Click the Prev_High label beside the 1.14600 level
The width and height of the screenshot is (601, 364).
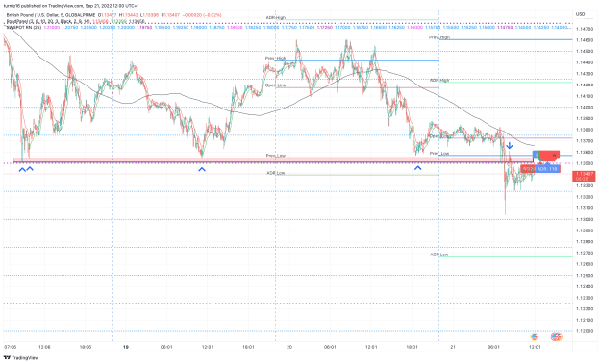(439, 37)
